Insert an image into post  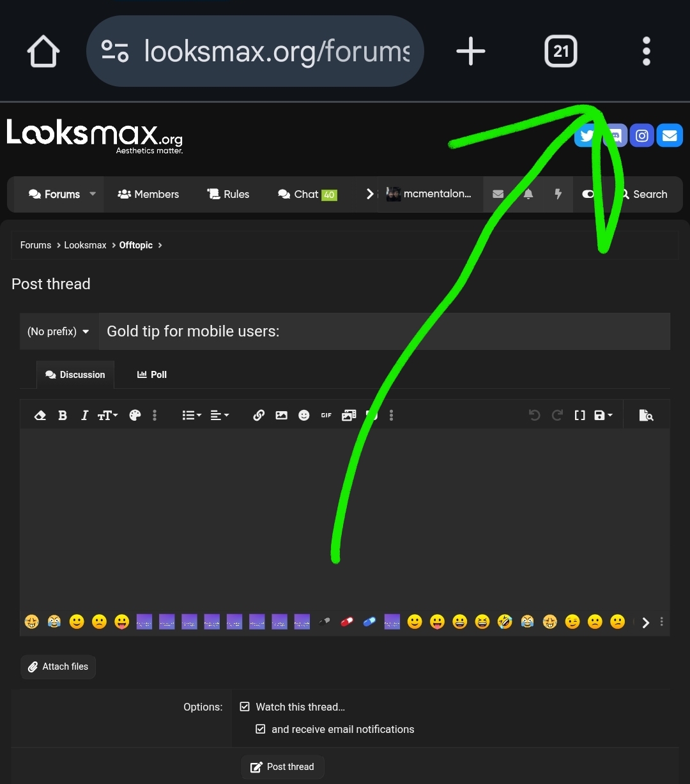[x=281, y=416]
